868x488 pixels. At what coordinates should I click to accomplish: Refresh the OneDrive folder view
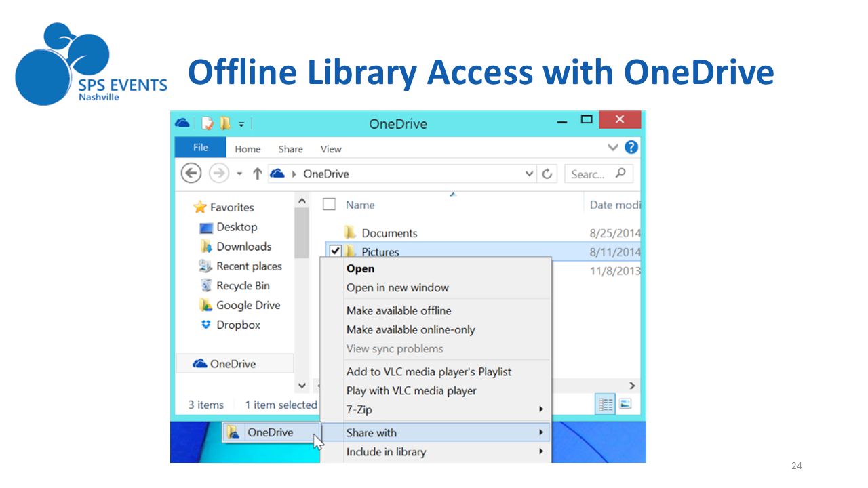547,174
